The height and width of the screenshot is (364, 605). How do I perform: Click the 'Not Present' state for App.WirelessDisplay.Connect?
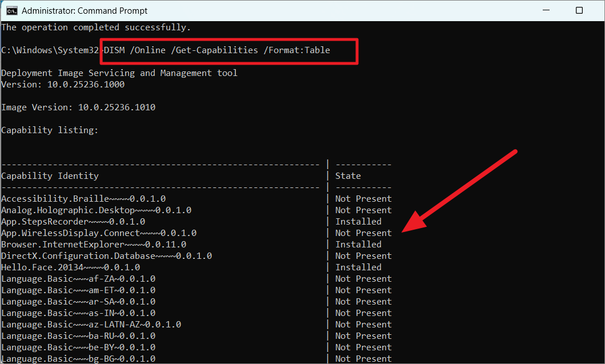[x=363, y=233]
